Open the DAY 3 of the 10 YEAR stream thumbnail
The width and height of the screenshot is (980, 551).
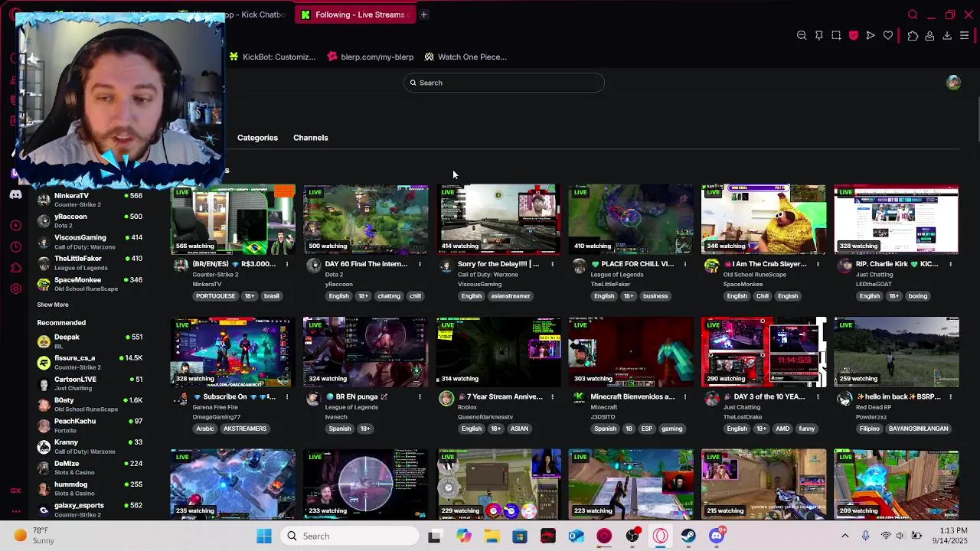tap(764, 352)
